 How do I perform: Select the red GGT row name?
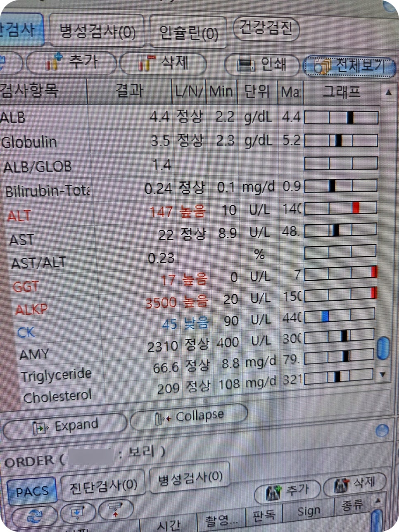coord(26,287)
